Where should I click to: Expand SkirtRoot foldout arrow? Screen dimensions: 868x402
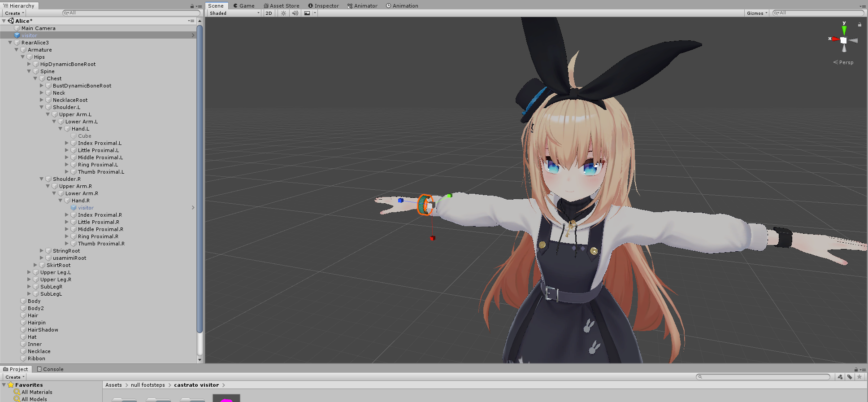35,265
